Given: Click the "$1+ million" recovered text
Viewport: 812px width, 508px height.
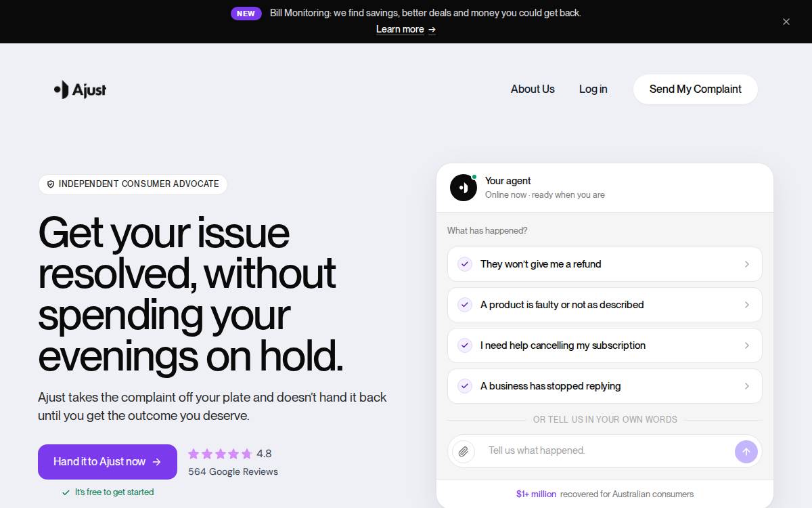Looking at the screenshot, I should [536, 494].
